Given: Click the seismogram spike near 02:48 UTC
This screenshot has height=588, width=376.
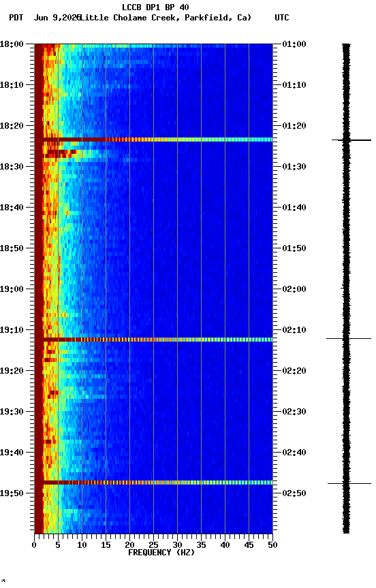Looking at the screenshot, I should coord(349,483).
